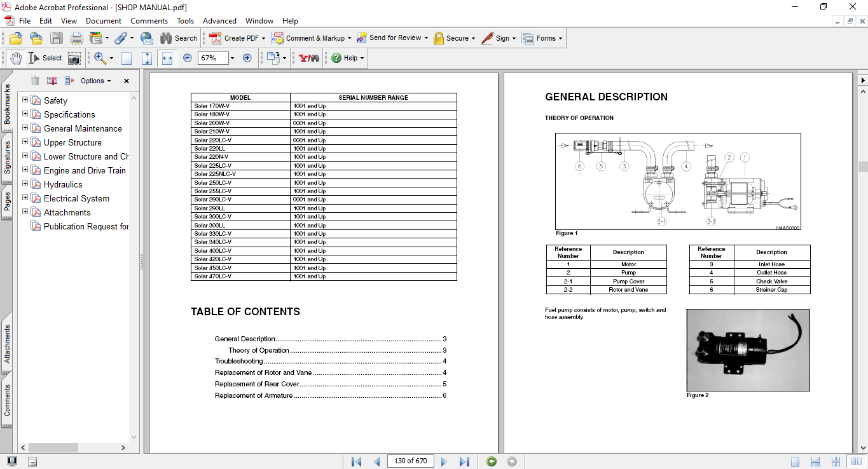Open the Advanced menu

click(219, 21)
